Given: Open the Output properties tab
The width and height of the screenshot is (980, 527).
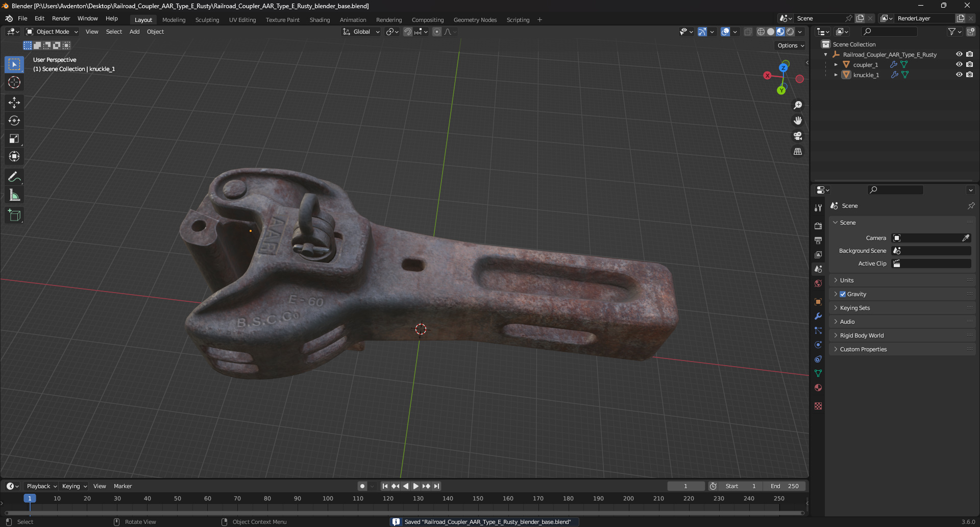Looking at the screenshot, I should pos(818,240).
